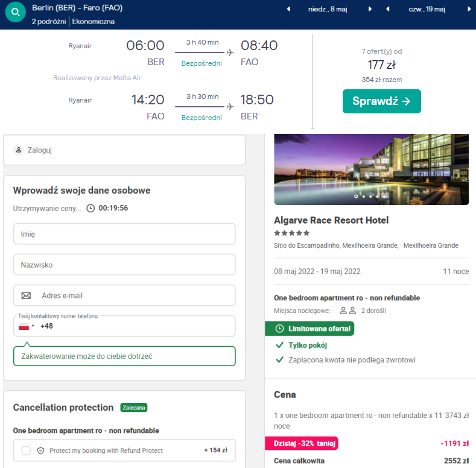Click the Sprawdź button

pos(381,101)
